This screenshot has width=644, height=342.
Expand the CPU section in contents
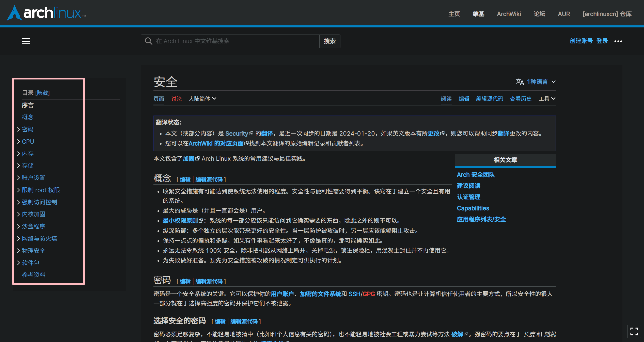tap(19, 141)
